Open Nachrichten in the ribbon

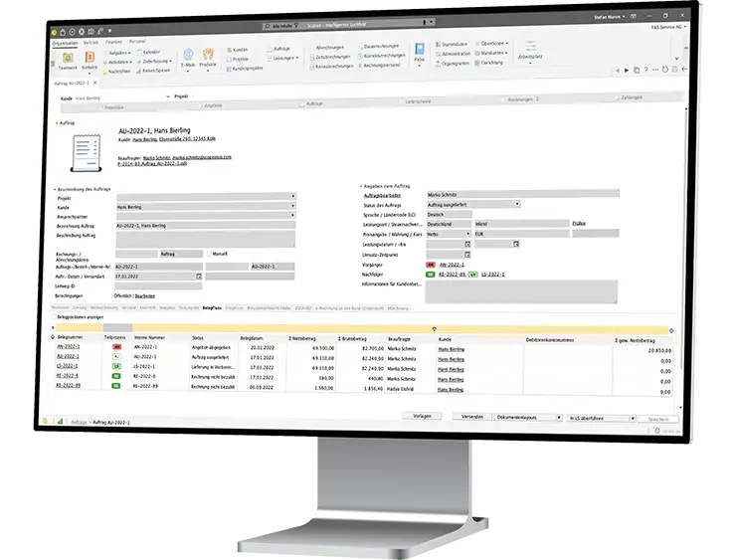click(116, 72)
